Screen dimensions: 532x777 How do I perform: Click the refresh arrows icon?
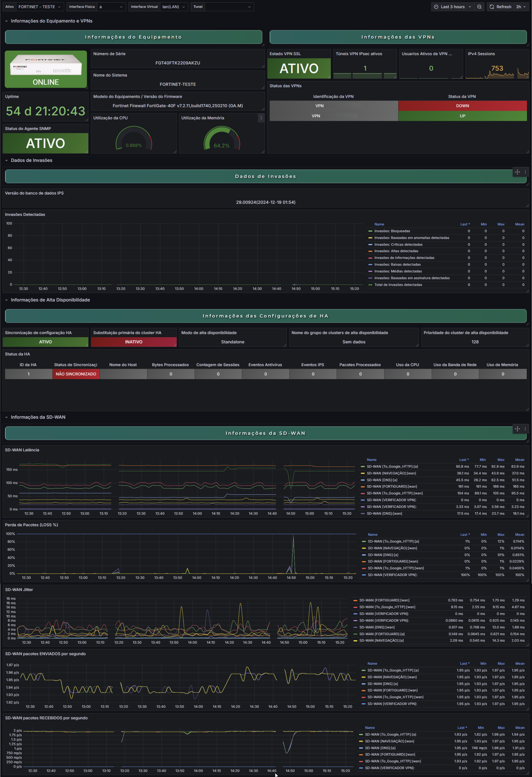[491, 7]
